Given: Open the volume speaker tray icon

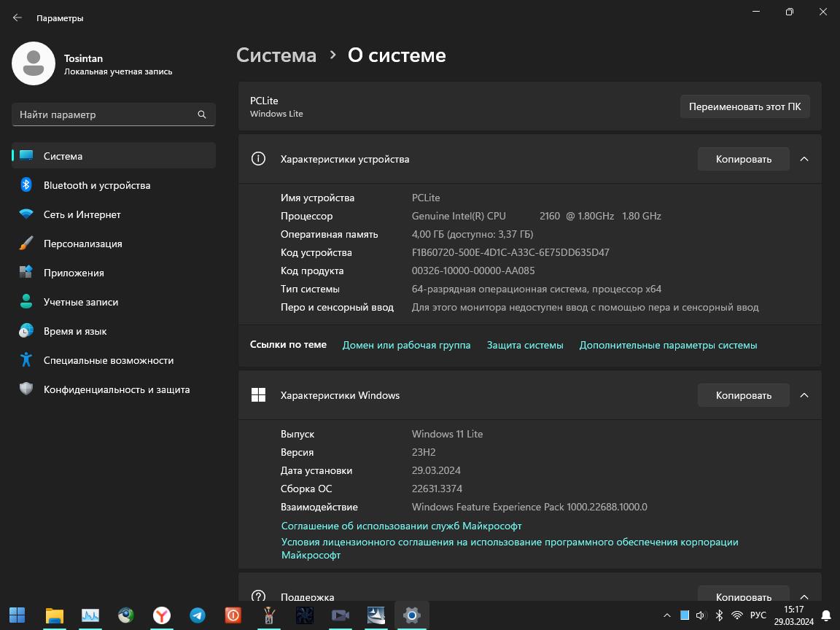Looking at the screenshot, I should (x=701, y=615).
